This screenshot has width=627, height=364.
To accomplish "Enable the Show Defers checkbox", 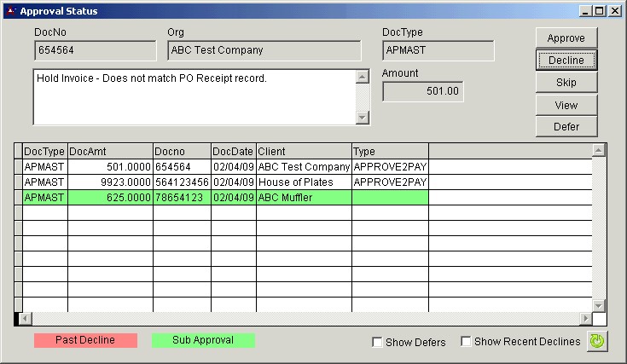I will pos(378,343).
